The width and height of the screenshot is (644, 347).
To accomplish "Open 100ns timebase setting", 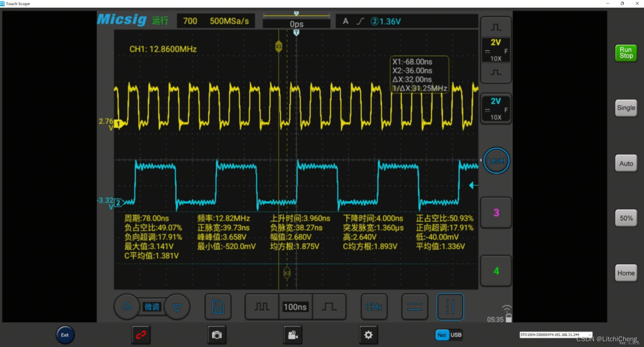I will pyautogui.click(x=295, y=307).
